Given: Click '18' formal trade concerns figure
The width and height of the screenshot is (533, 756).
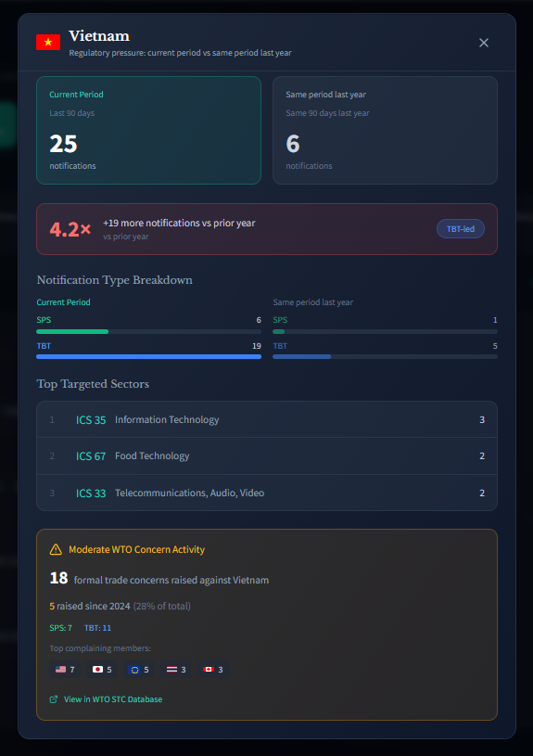Looking at the screenshot, I should pos(58,578).
